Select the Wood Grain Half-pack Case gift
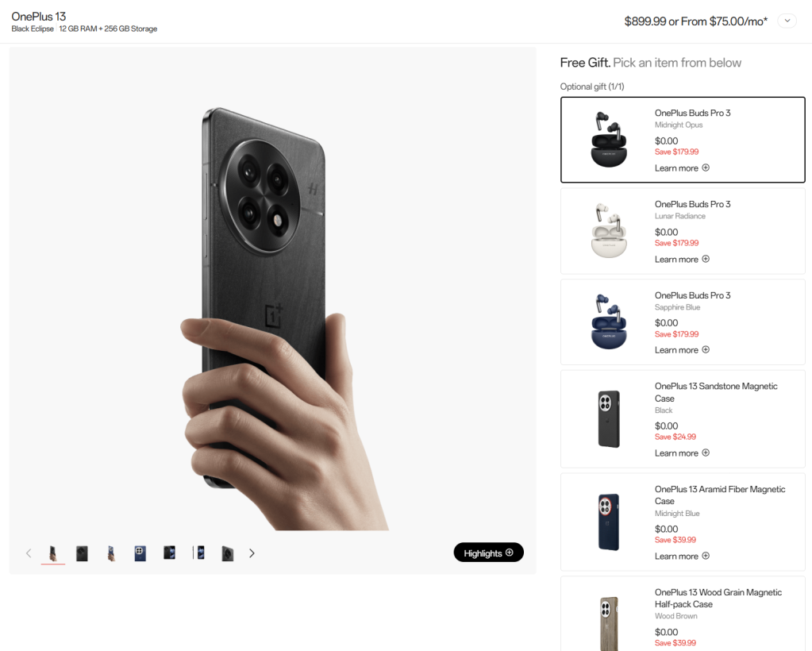 pyautogui.click(x=683, y=614)
